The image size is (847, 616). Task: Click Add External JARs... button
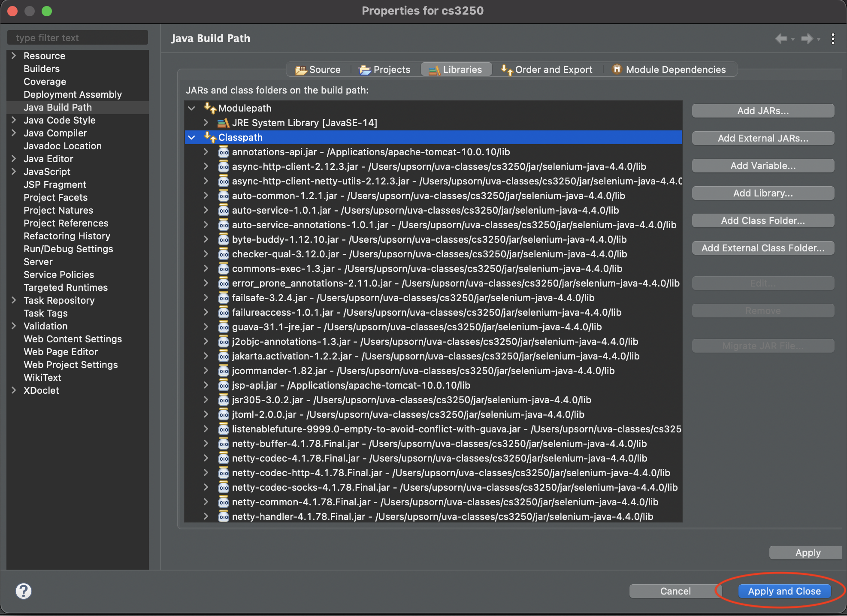point(763,138)
